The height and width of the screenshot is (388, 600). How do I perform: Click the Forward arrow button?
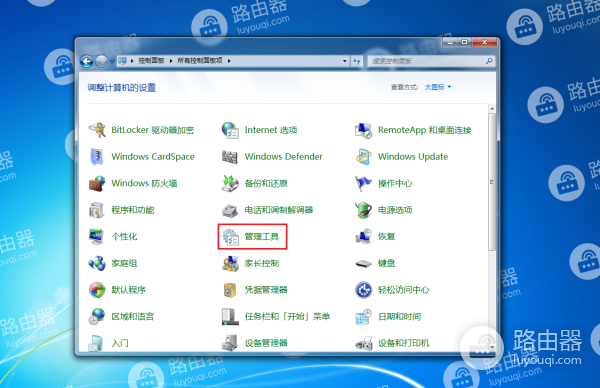(102, 61)
